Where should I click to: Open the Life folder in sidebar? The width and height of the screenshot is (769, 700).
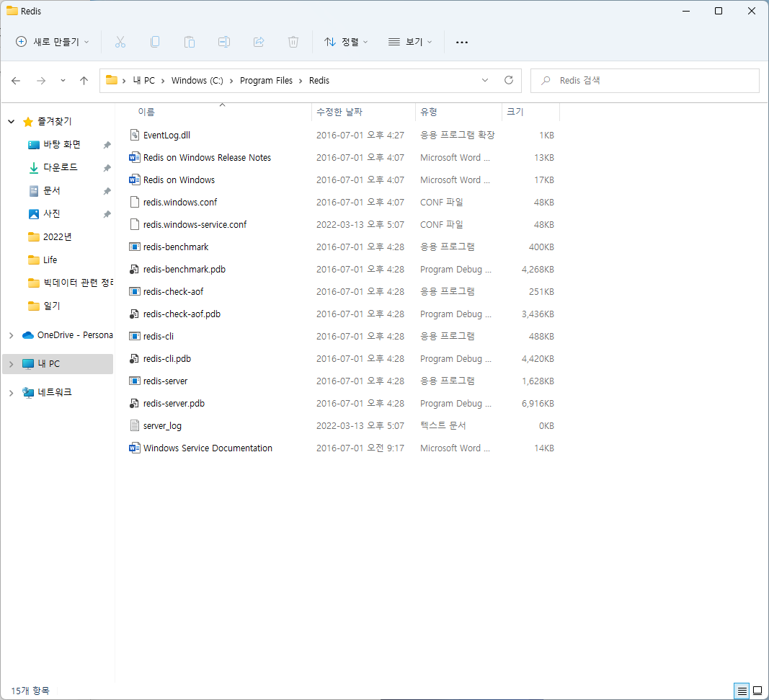point(50,260)
